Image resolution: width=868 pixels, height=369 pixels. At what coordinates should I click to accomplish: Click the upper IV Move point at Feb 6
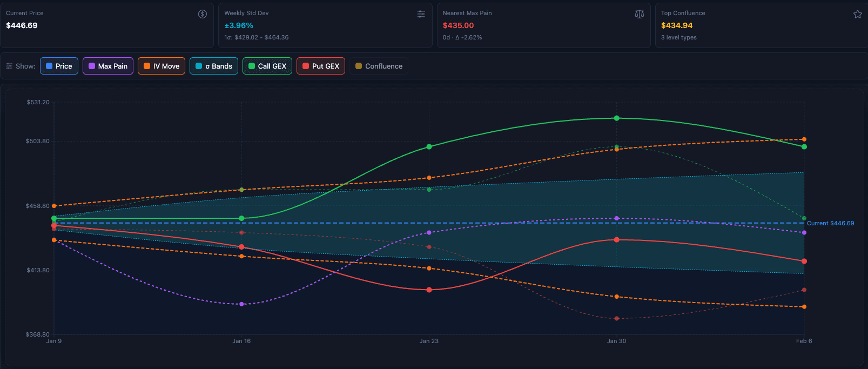click(x=804, y=139)
